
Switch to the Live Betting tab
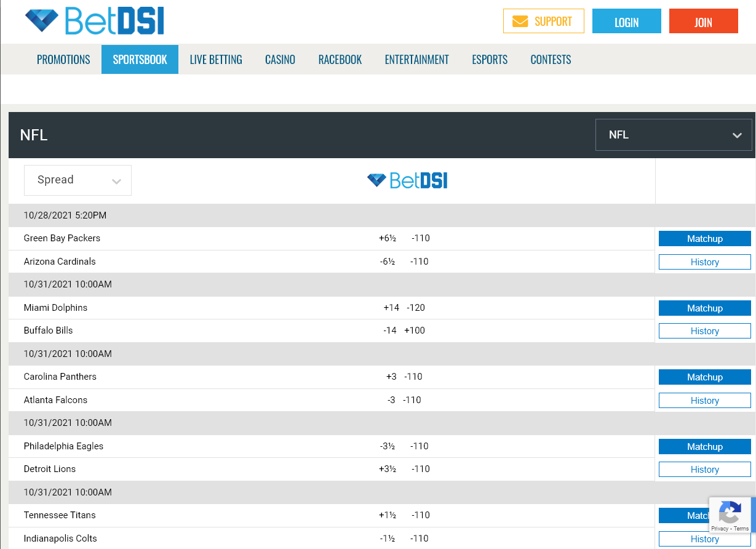pyautogui.click(x=216, y=60)
